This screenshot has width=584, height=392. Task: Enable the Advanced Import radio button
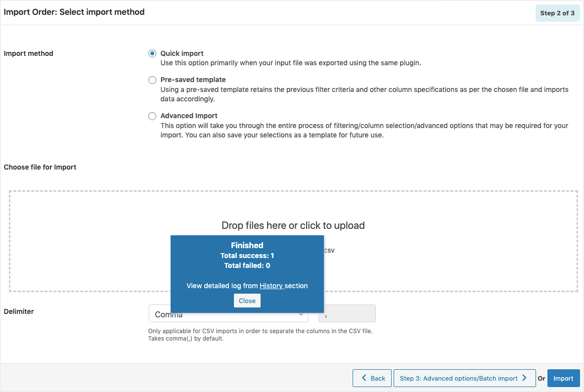[x=152, y=116]
